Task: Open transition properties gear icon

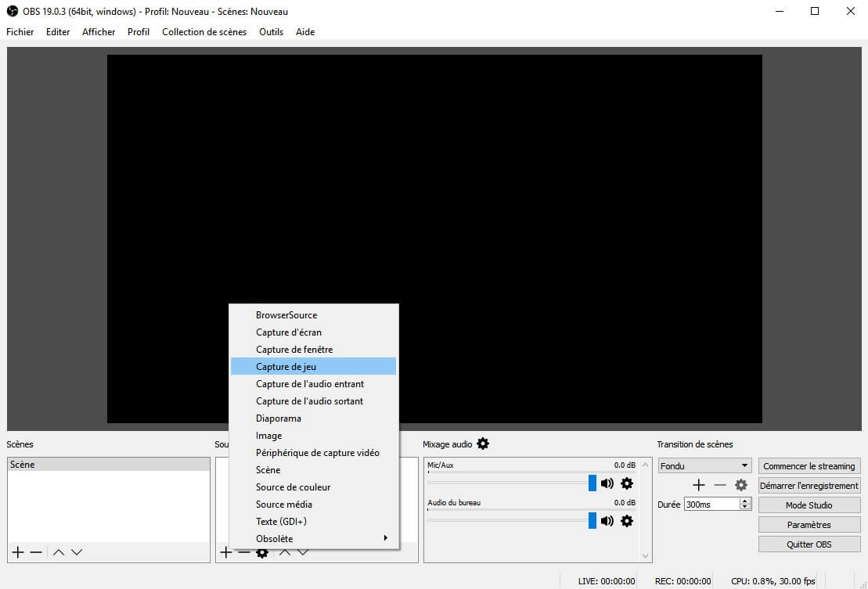Action: click(x=740, y=485)
